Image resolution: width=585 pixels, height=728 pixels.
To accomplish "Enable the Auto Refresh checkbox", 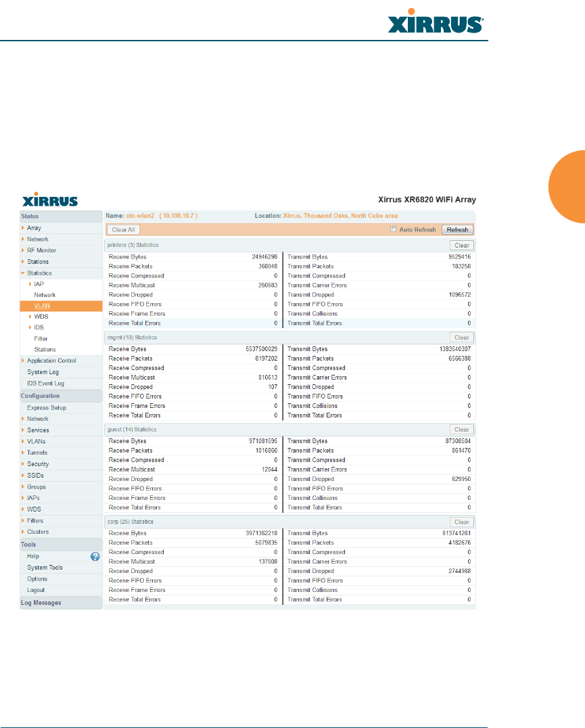I will [x=394, y=229].
